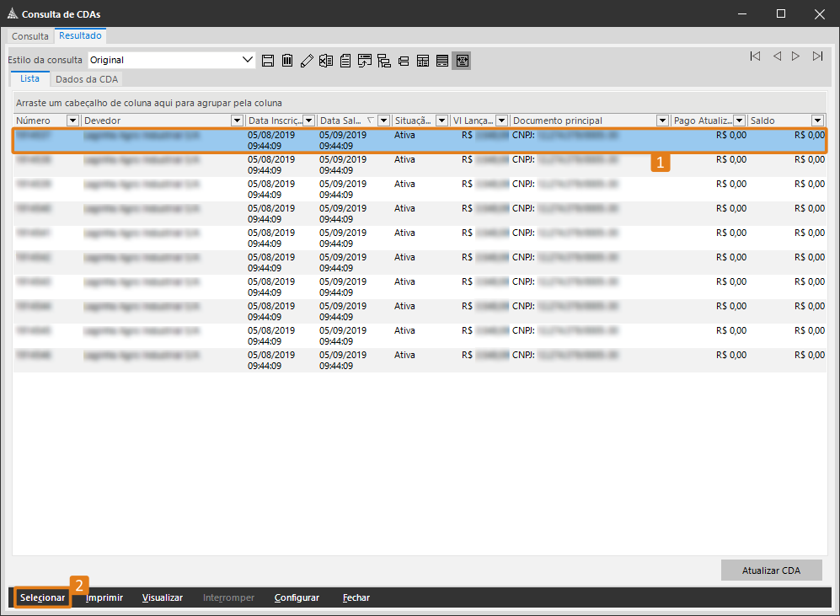The width and height of the screenshot is (840, 616).
Task: Click the trash delete style icon
Action: tap(287, 61)
